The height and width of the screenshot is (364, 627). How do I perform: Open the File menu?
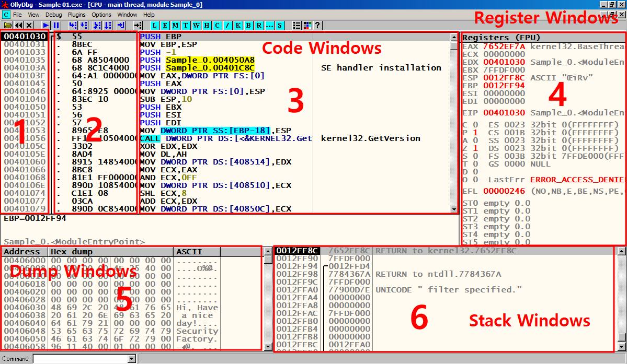pyautogui.click(x=17, y=15)
